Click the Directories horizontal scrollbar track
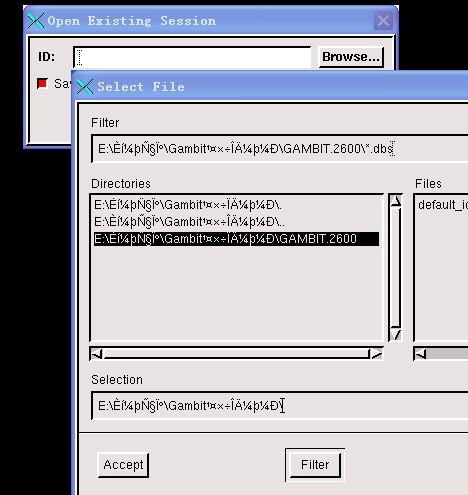The image size is (468, 495). pos(236,354)
